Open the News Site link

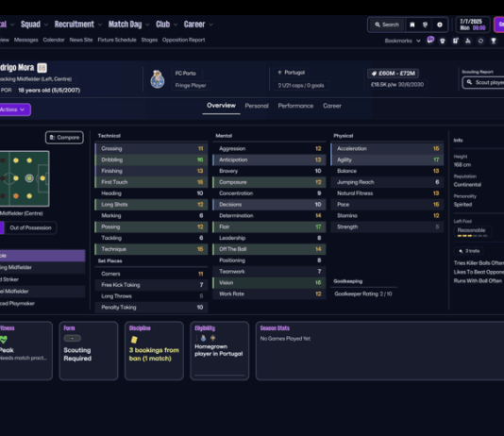[81, 40]
